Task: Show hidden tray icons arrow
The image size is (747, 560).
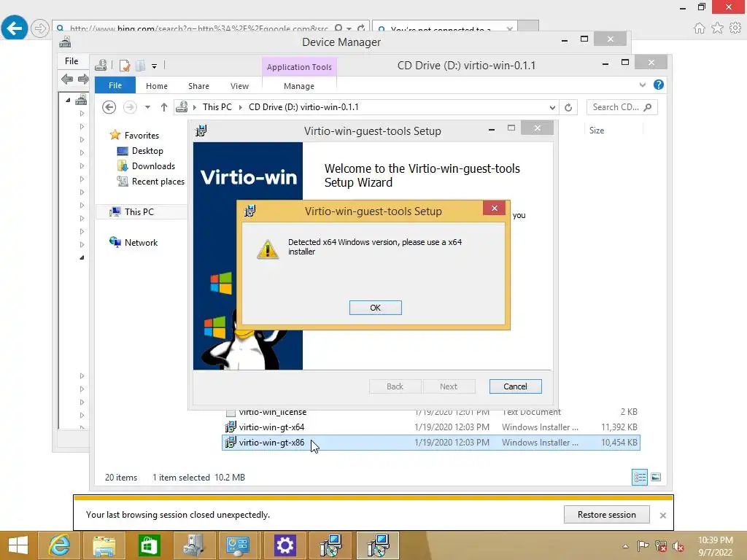Action: 625,546
